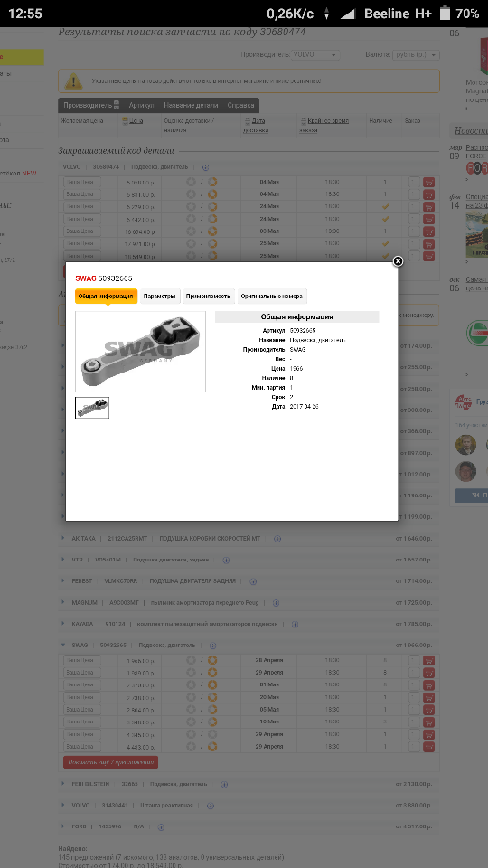Click gray rating icon in 5 881,00 р. row
The image size is (488, 868).
191,194
